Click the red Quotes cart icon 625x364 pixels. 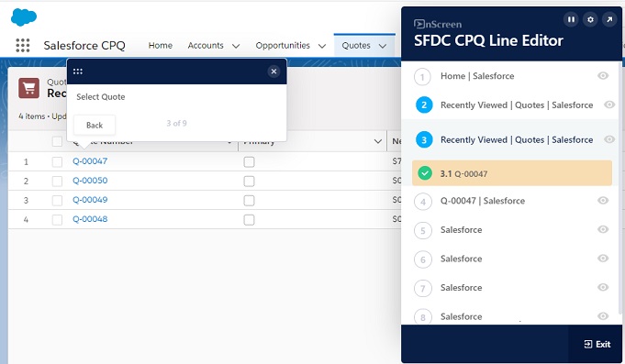pos(29,88)
